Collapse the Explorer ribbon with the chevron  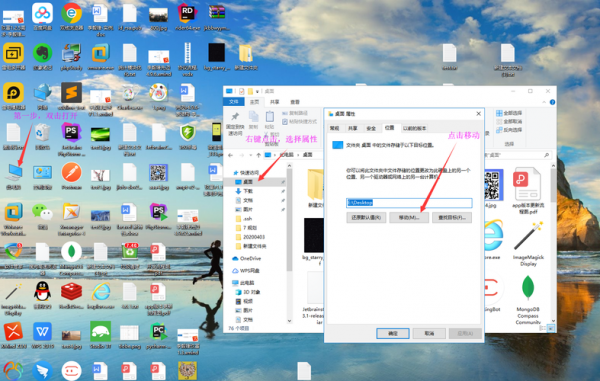pos(544,102)
